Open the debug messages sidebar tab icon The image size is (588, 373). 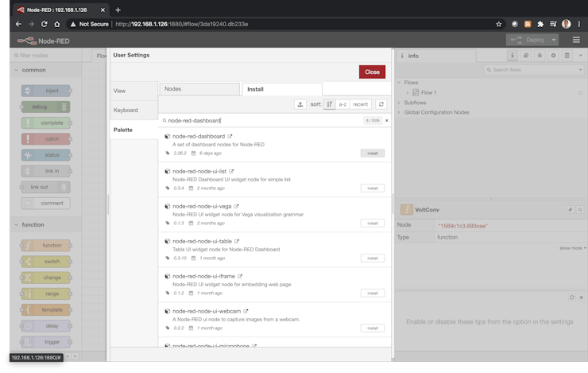(540, 56)
